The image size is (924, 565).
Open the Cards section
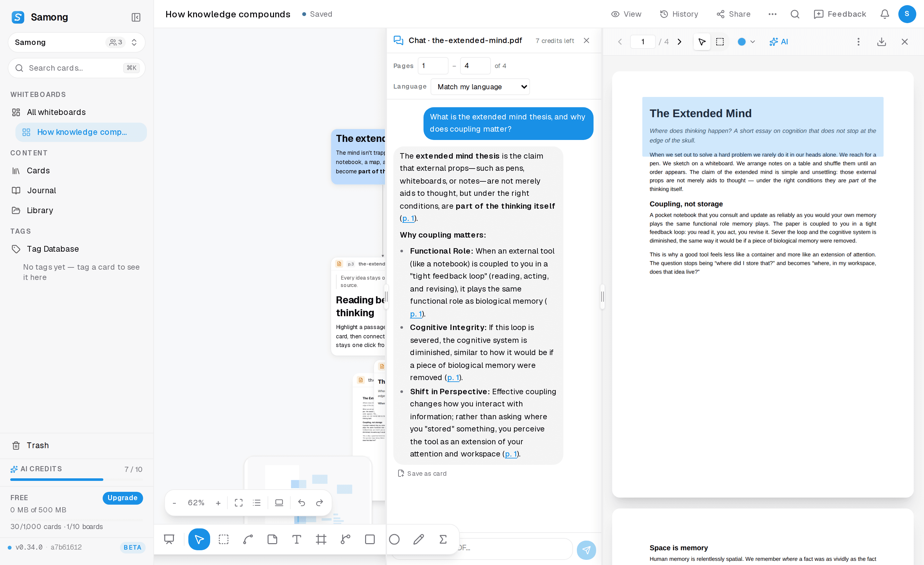coord(76,171)
